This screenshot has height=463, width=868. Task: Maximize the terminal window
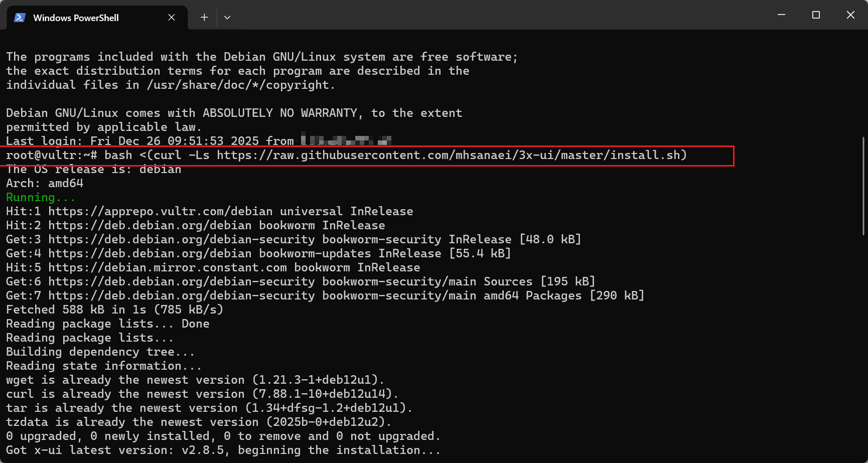(x=816, y=15)
